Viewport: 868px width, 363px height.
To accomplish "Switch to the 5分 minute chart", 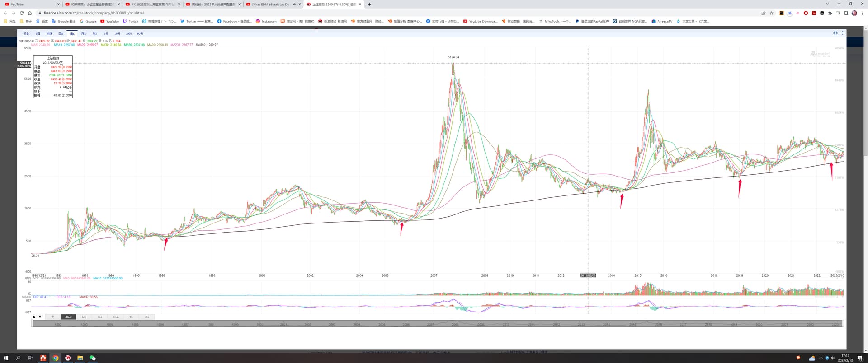I will pos(106,33).
